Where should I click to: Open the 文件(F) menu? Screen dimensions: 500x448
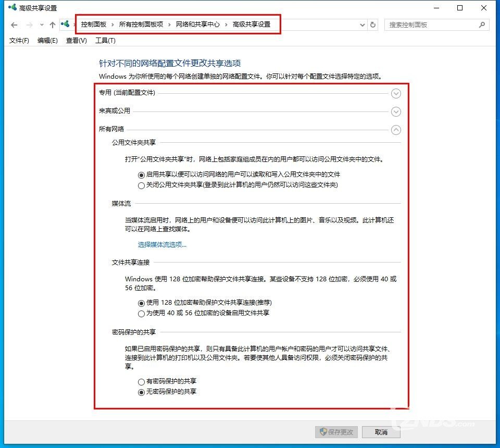(19, 41)
